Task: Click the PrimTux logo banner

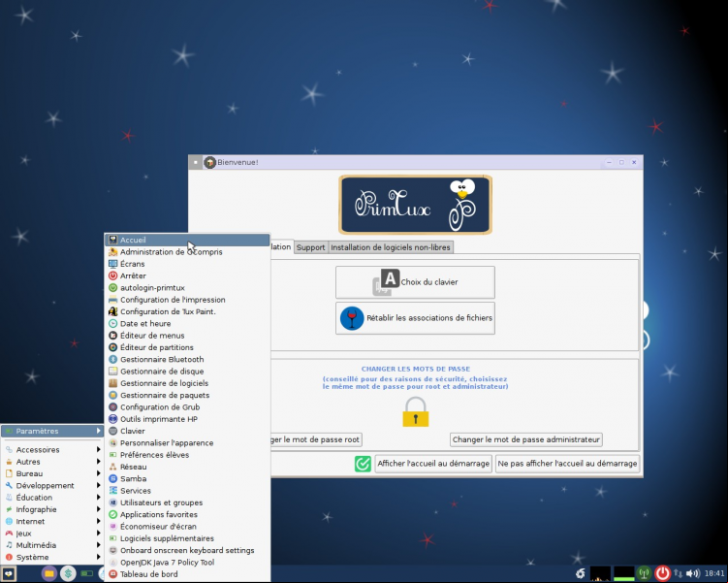Action: point(415,205)
